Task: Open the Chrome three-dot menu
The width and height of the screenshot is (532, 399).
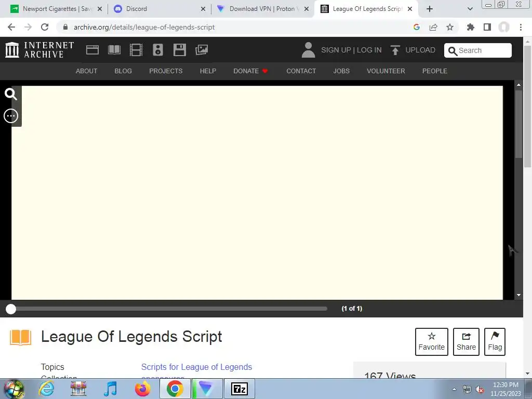Action: (521, 27)
